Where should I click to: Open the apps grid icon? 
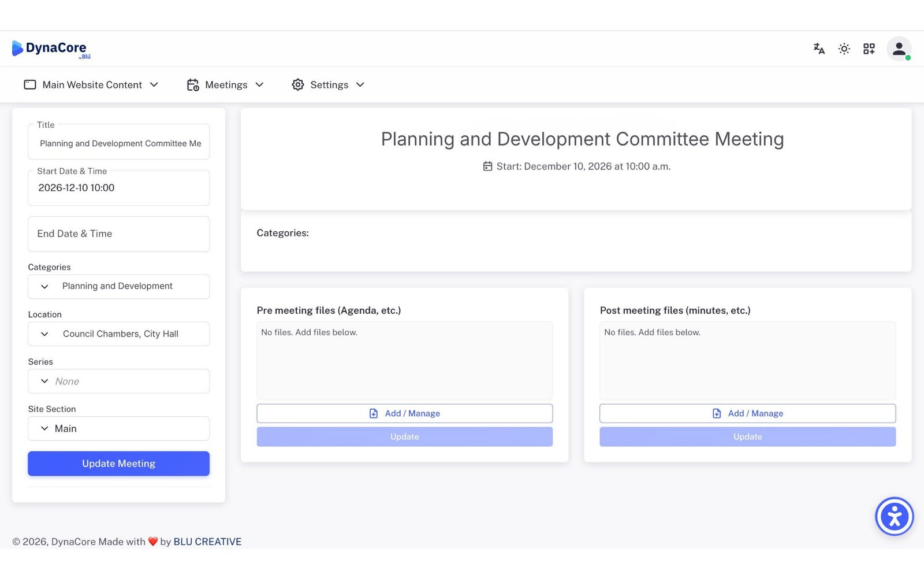click(x=869, y=49)
